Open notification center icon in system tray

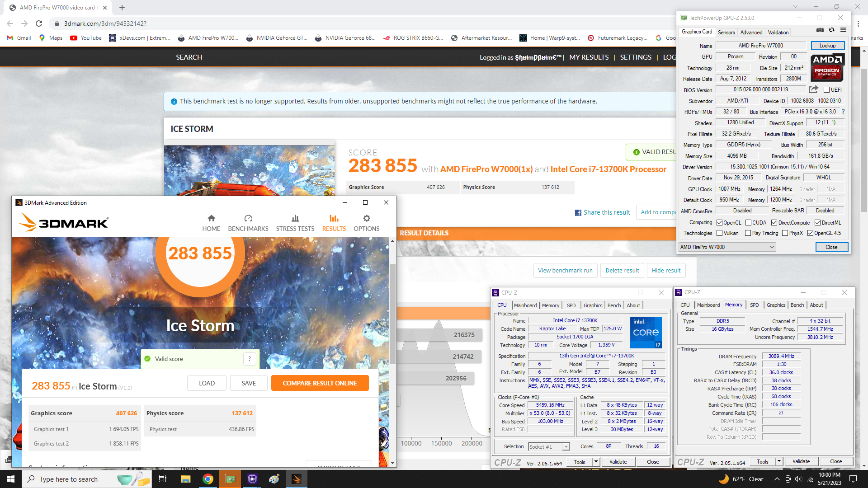pyautogui.click(x=853, y=479)
